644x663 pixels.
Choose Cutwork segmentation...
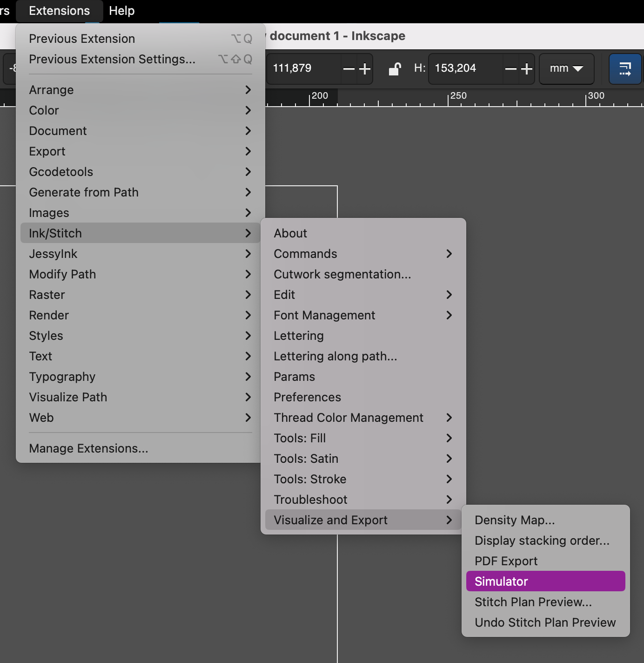pos(363,274)
